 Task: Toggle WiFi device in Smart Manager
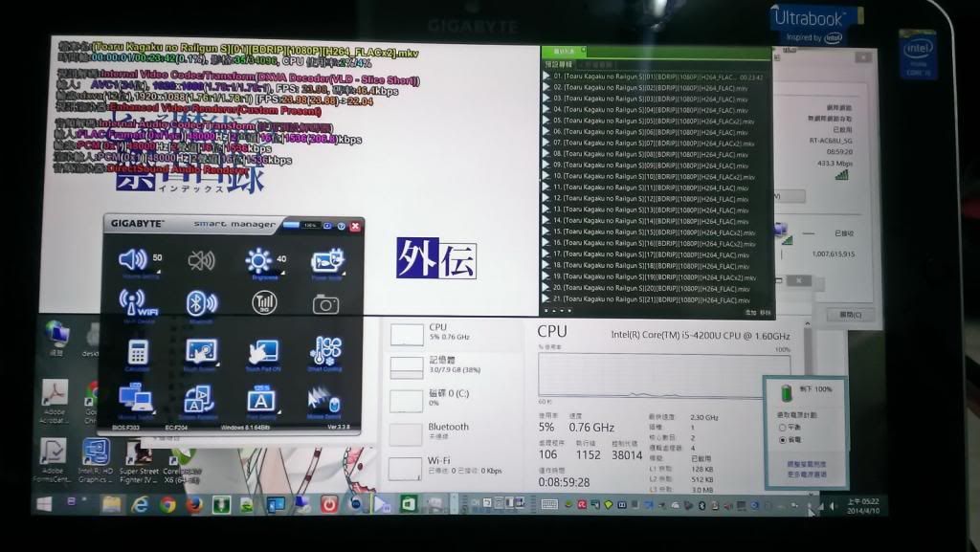(137, 302)
